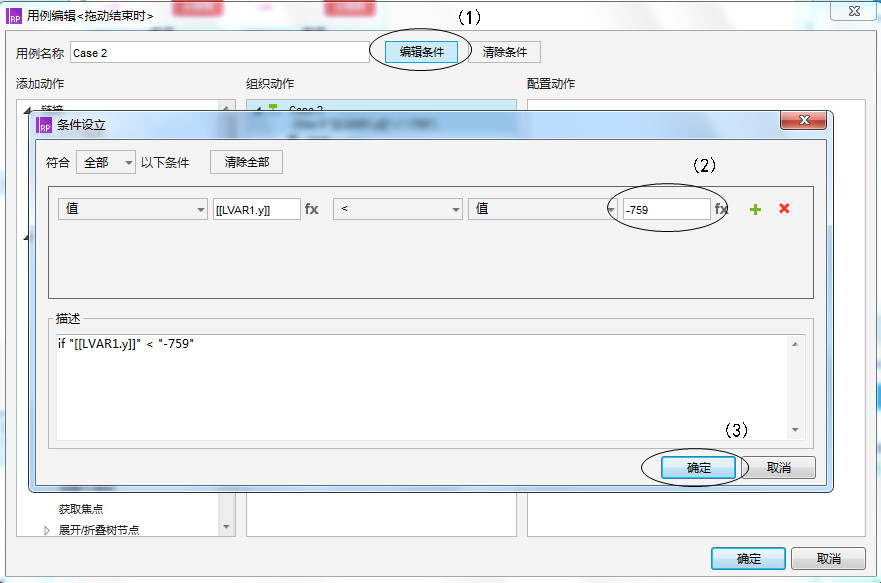This screenshot has height=583, width=881.
Task: Select 展开/折叠树节点 action in list
Action: tap(99, 530)
